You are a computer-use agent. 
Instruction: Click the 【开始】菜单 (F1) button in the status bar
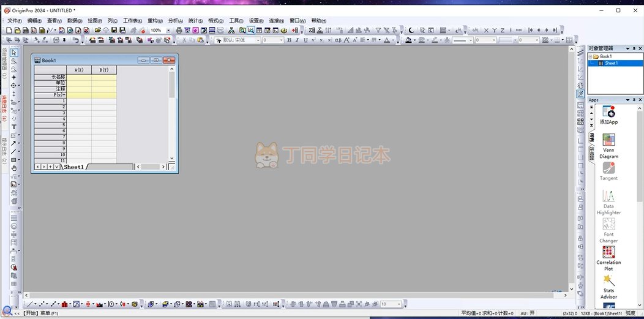coord(40,313)
